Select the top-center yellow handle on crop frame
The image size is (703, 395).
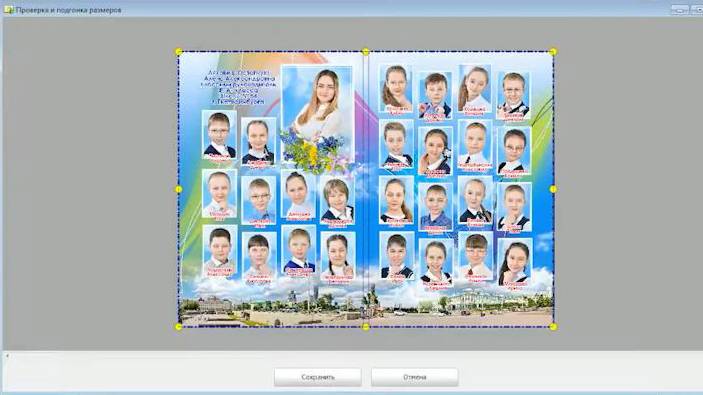(366, 52)
